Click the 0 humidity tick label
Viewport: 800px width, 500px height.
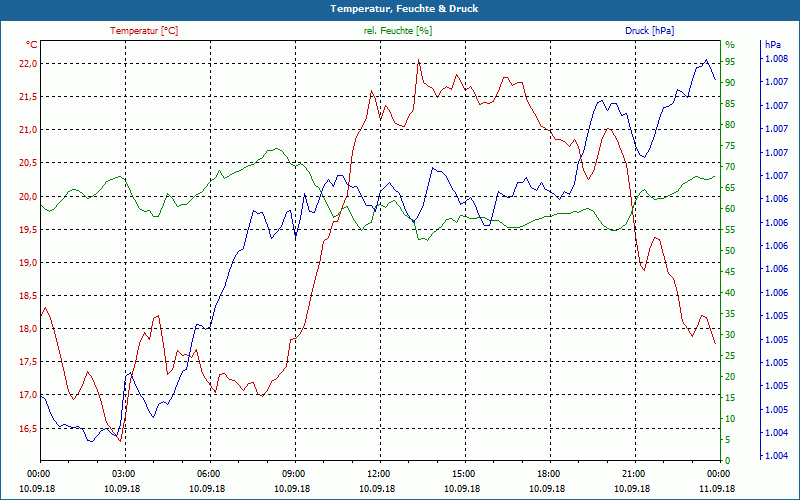click(x=728, y=460)
